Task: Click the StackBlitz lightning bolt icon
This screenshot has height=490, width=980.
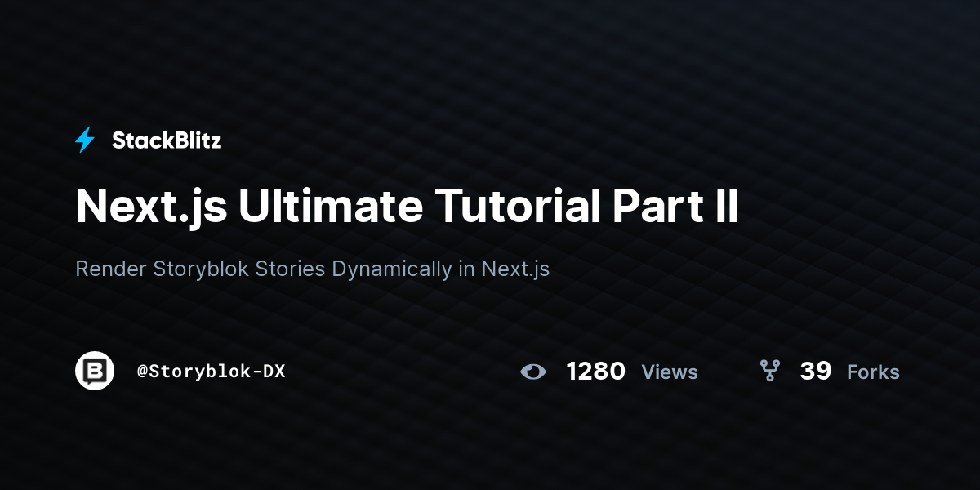Action: (x=85, y=140)
